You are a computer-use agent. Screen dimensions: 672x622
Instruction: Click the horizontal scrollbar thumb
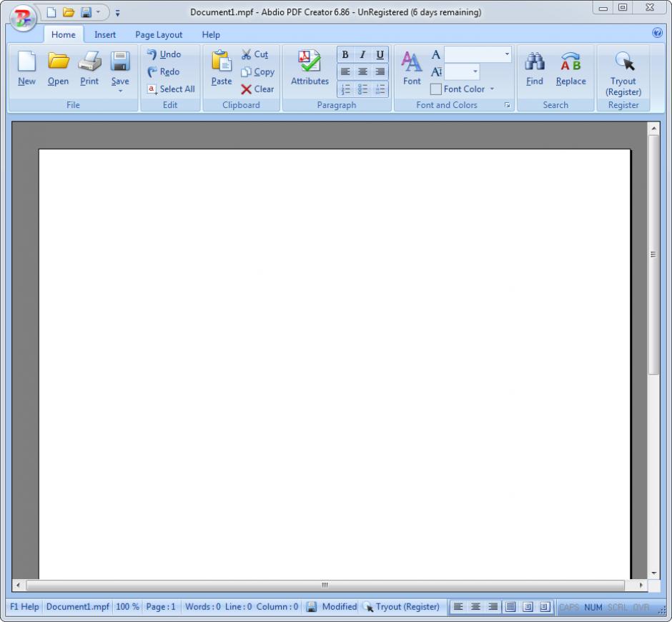[325, 585]
